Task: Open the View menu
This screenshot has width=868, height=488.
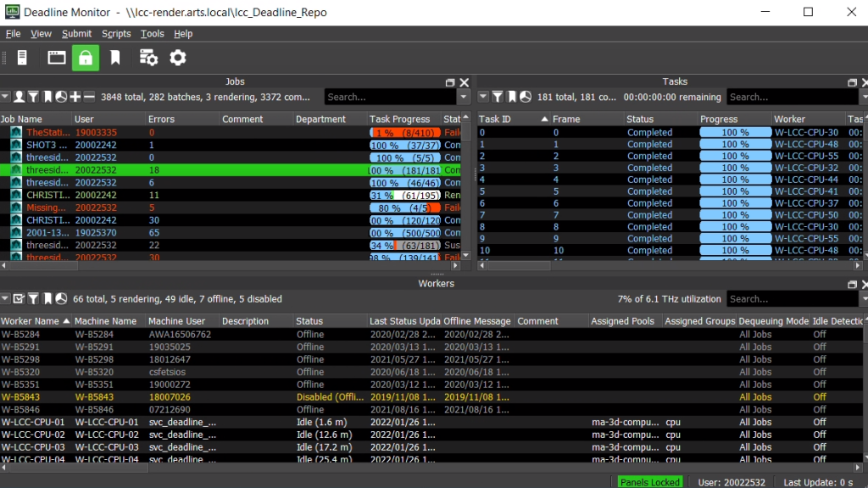Action: 41,34
